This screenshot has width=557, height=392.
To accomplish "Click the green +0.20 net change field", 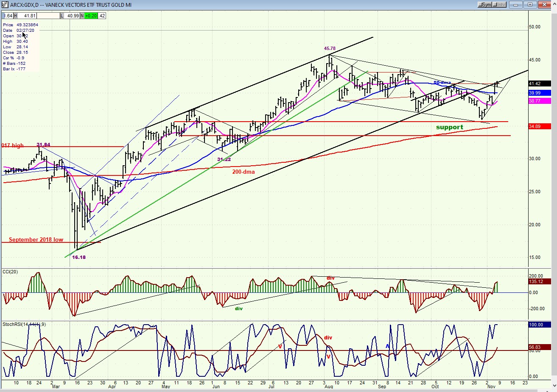I will click(91, 16).
